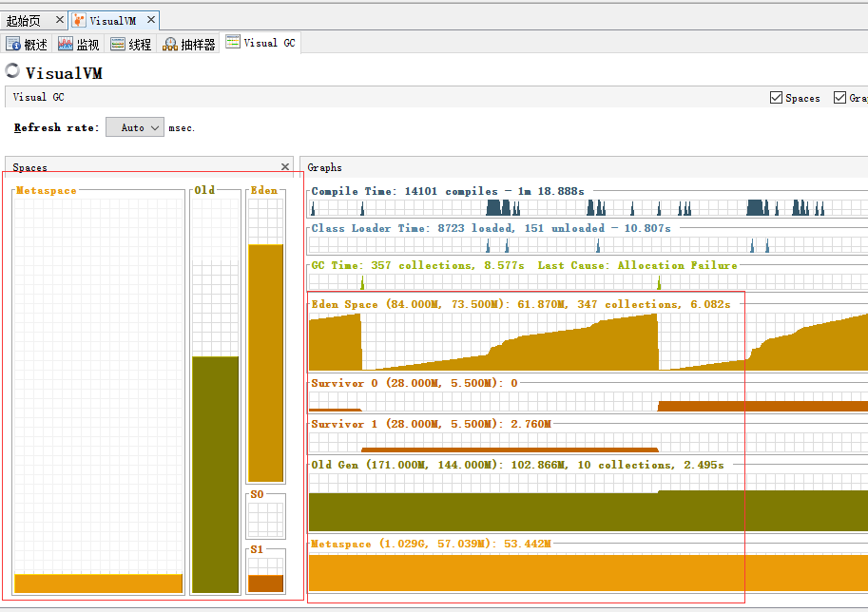
Task: Click the S0 survivor box in Spaces
Action: tap(265, 519)
